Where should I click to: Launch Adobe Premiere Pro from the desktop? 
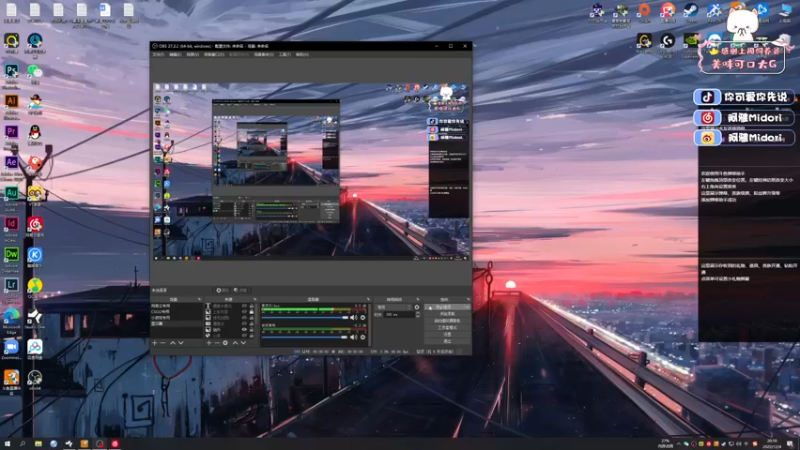11,132
